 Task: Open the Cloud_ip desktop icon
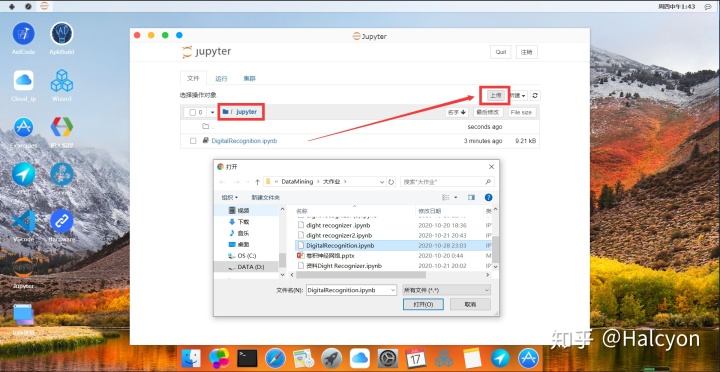tap(23, 81)
